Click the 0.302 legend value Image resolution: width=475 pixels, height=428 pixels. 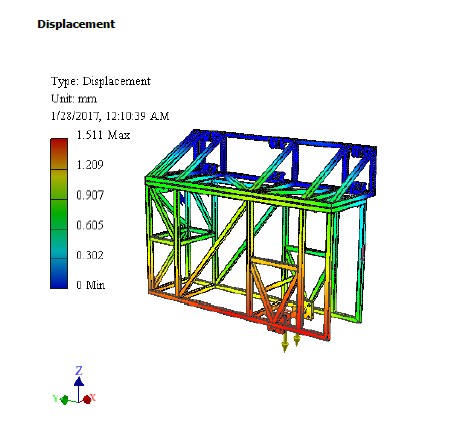pos(90,255)
